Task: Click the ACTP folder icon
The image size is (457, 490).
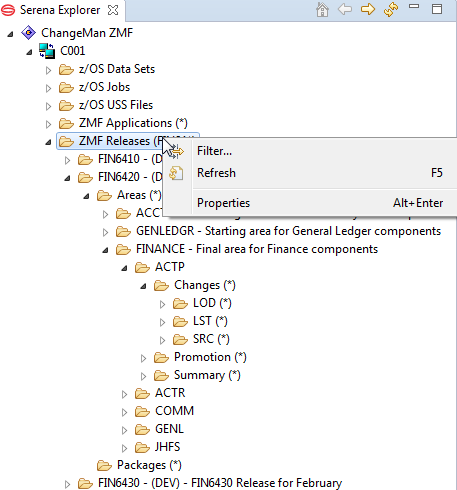Action: [142, 267]
